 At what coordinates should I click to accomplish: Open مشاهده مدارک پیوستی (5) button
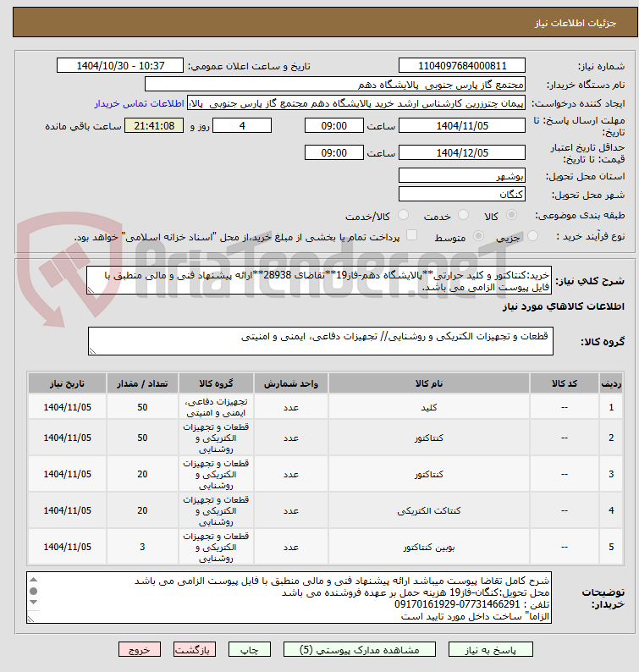click(x=360, y=650)
